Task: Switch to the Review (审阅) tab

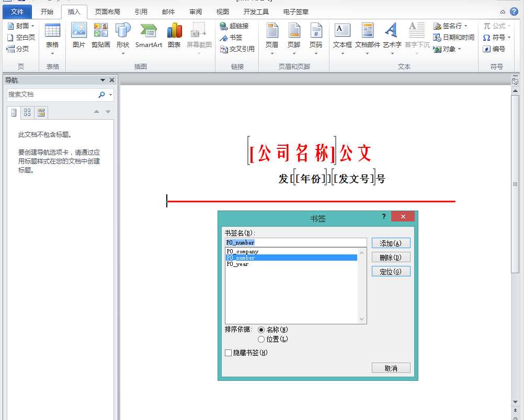Action: tap(196, 11)
